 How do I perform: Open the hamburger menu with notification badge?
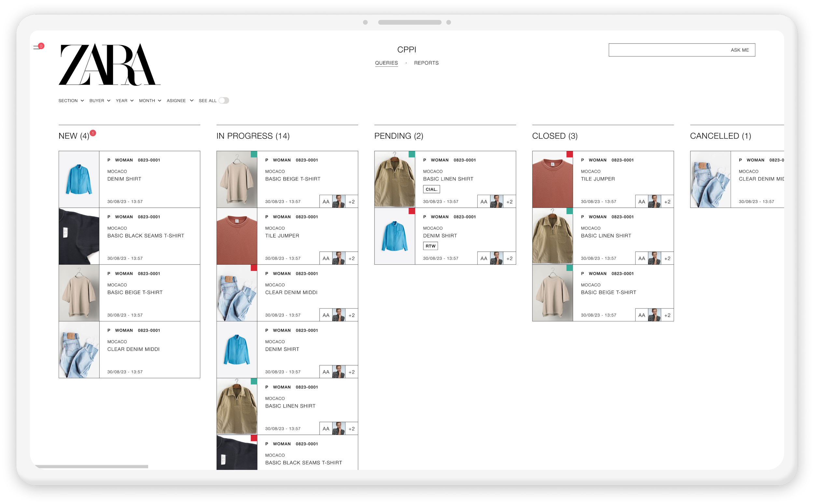click(37, 47)
